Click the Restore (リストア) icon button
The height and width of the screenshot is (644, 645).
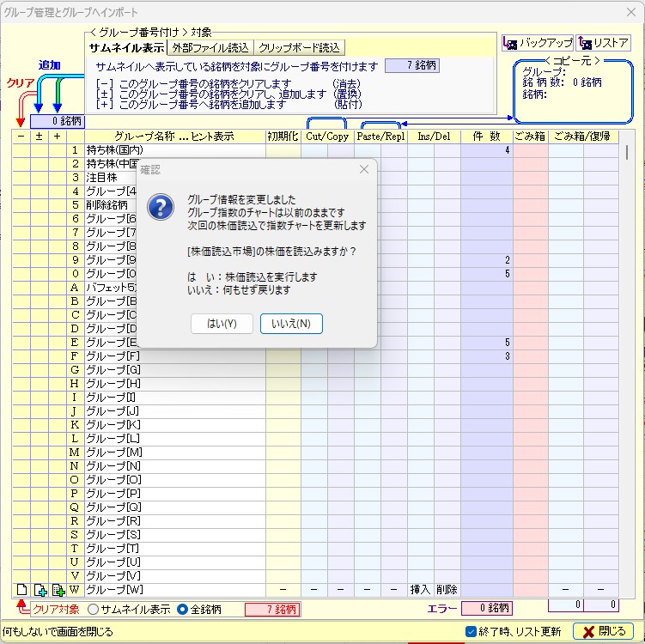[x=603, y=43]
